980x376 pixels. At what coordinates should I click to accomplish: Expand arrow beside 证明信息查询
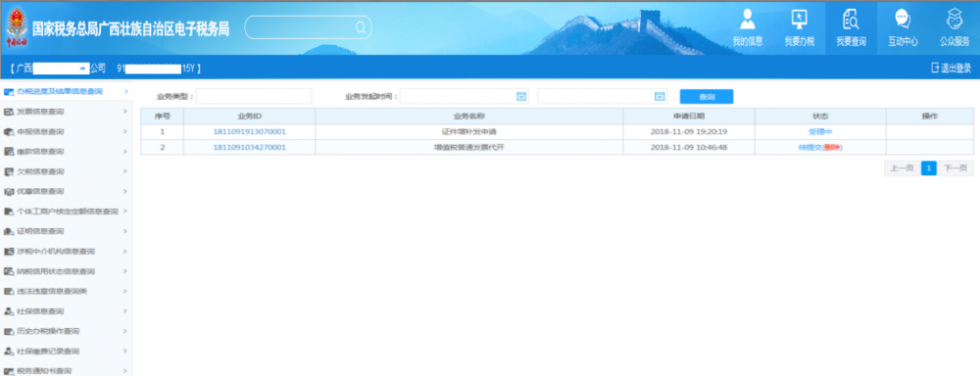125,232
